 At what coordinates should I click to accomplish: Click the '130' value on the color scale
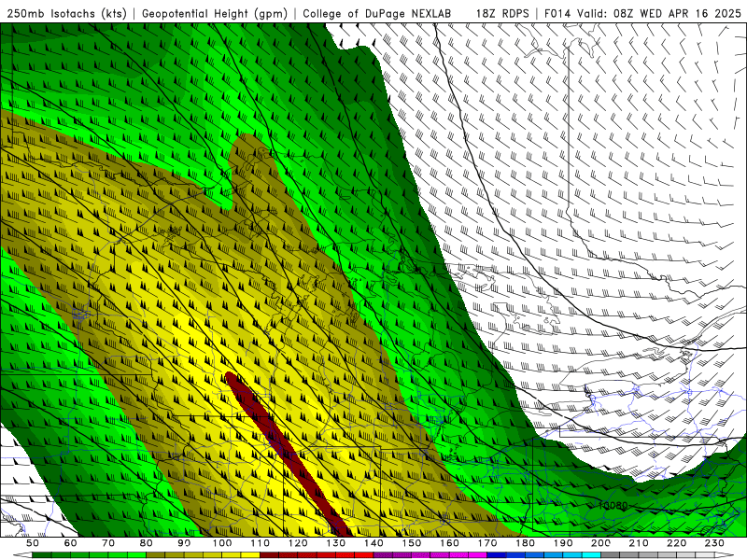tap(336, 543)
